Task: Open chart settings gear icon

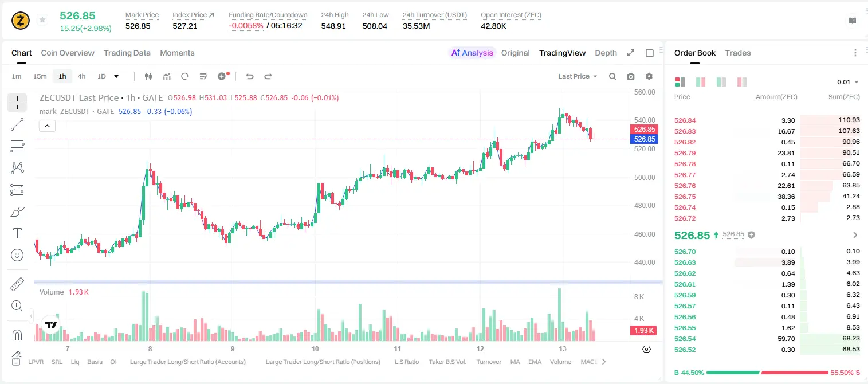Action: [x=649, y=76]
